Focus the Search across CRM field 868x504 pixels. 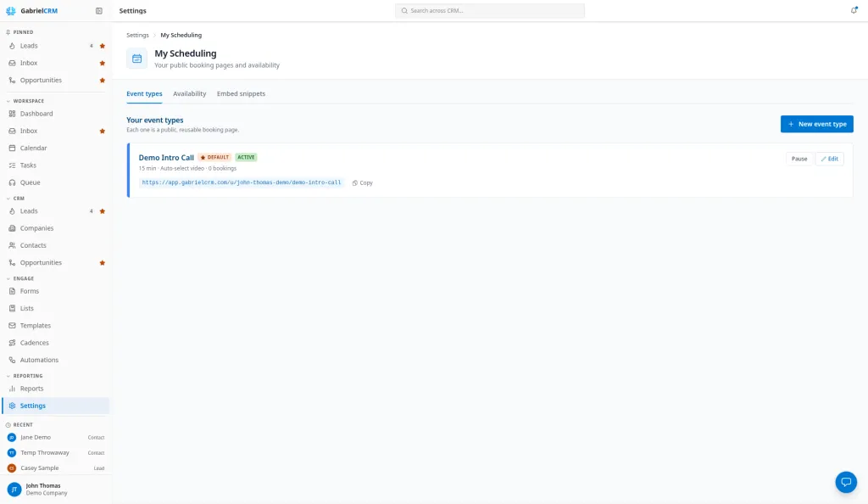490,10
